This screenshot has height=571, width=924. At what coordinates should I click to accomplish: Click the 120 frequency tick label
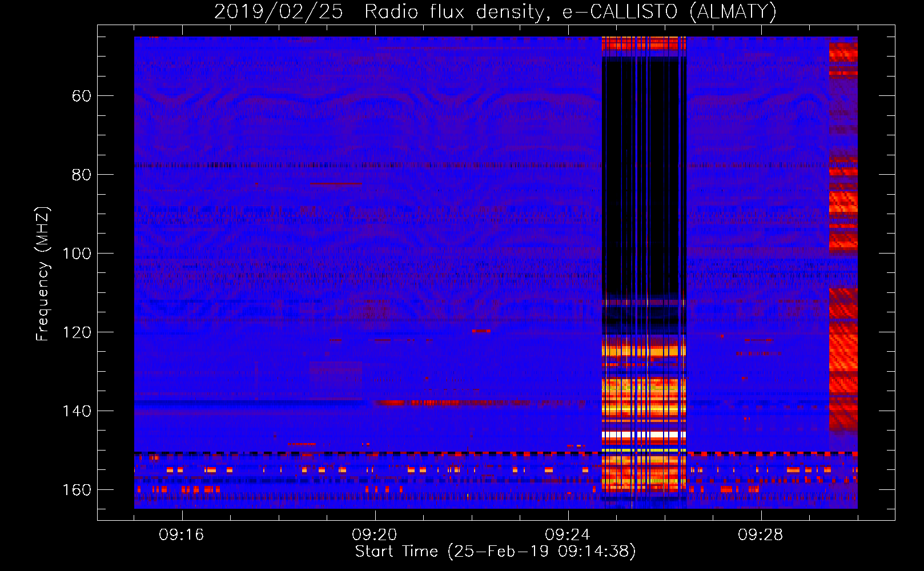coord(77,332)
